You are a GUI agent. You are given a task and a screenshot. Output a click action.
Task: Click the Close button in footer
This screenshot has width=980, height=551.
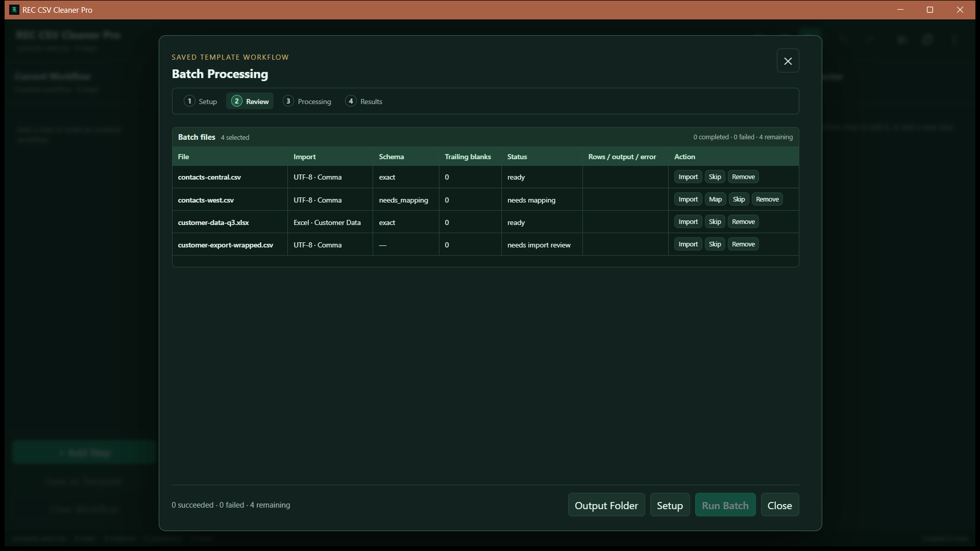[x=779, y=505]
